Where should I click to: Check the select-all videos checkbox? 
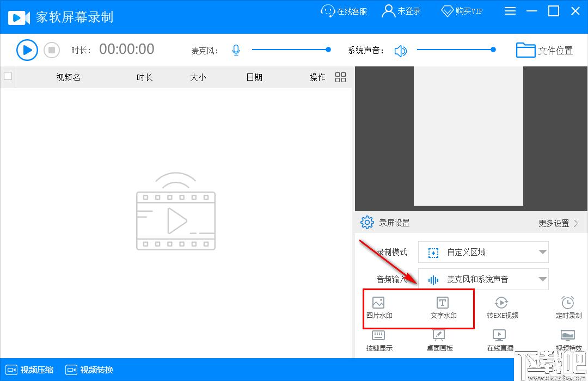click(8, 76)
